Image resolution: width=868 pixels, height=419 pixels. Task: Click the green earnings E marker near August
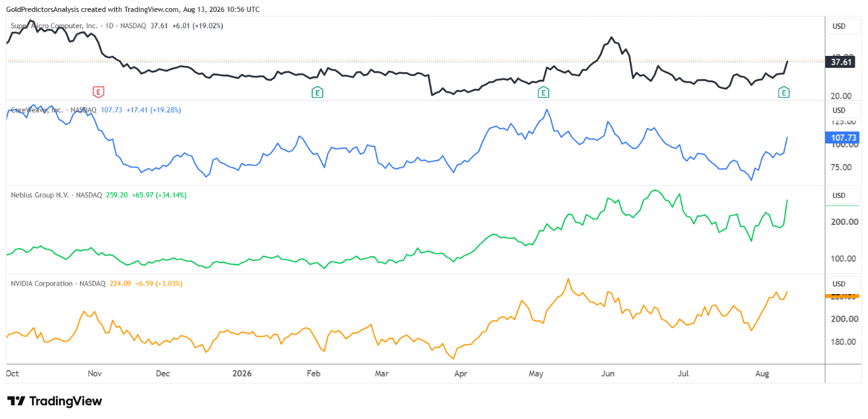point(784,92)
